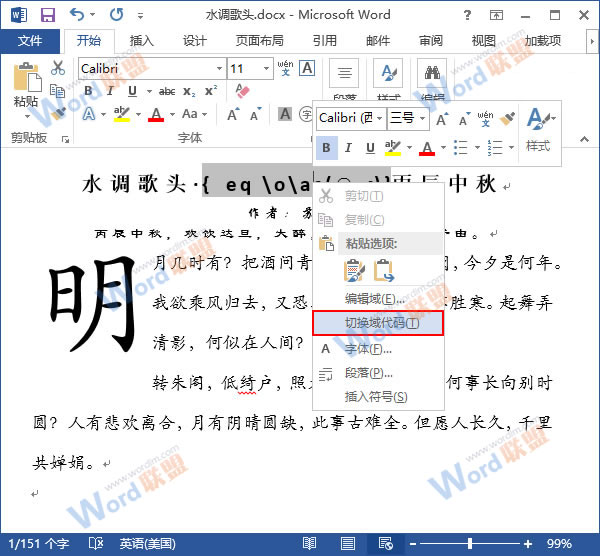Click the Undo arrow icon
This screenshot has width=600, height=556.
pos(77,15)
